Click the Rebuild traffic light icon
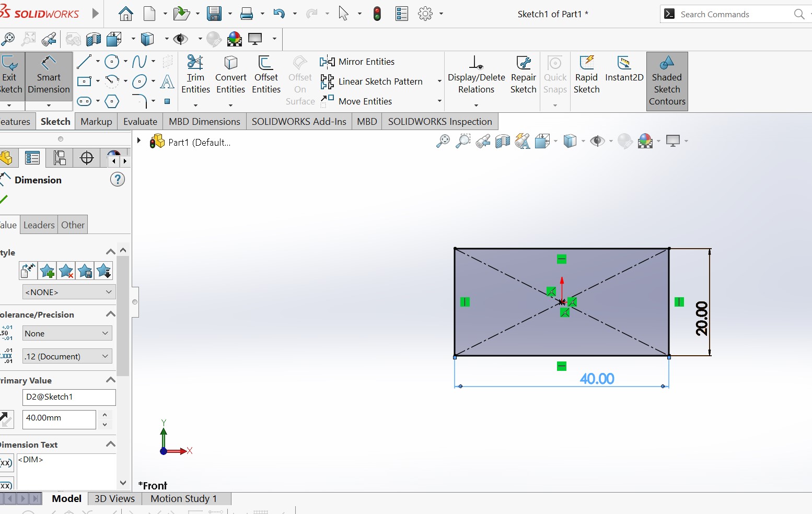 pos(377,14)
